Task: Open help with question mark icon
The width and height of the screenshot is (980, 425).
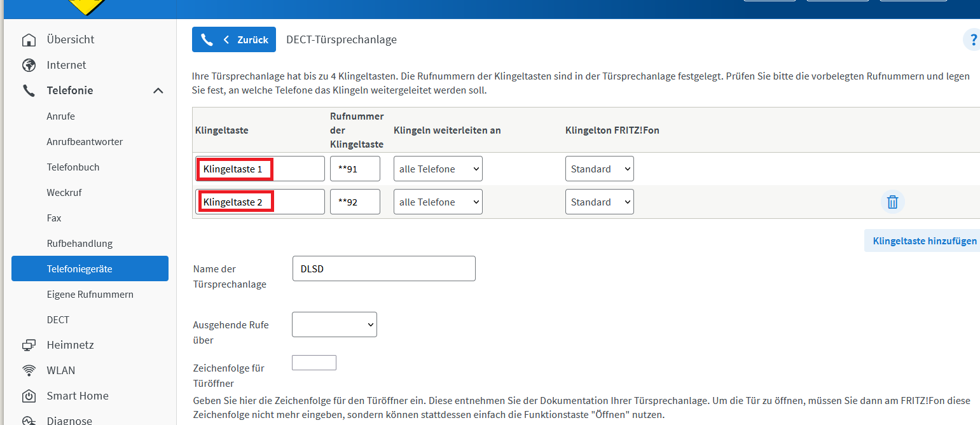Action: [x=972, y=40]
